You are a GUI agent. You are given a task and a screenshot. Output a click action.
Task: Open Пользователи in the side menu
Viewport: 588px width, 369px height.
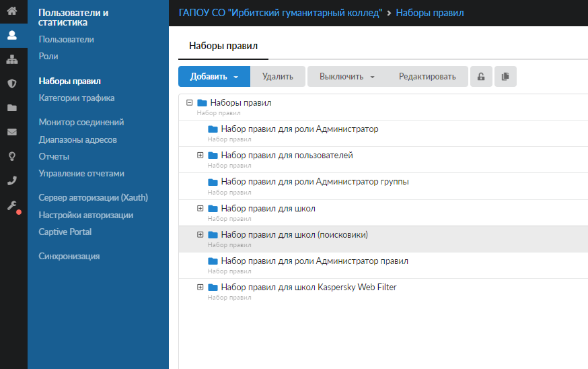(x=67, y=40)
